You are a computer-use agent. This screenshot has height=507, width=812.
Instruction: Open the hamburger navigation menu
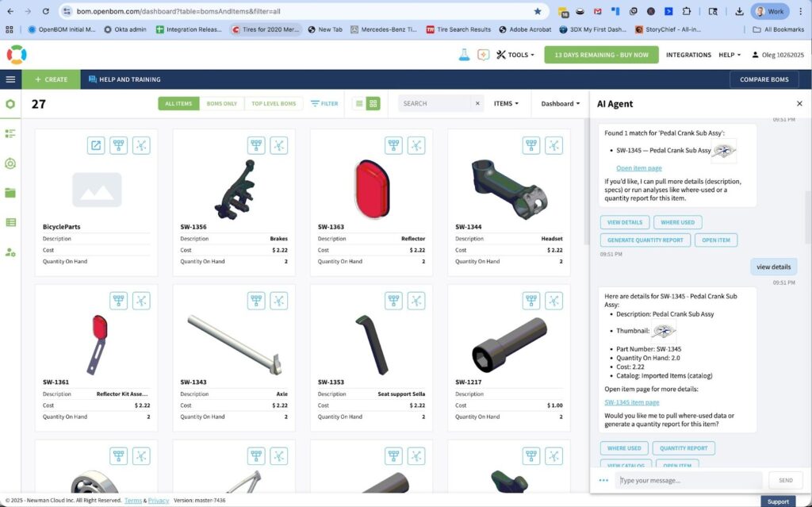[10, 79]
